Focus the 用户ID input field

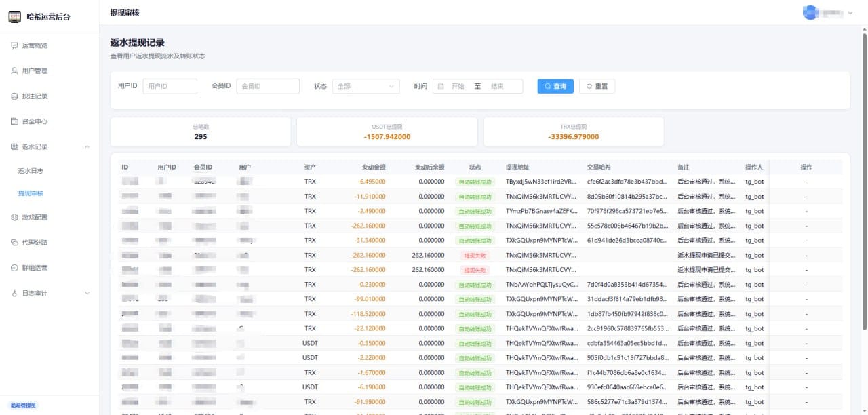(x=170, y=86)
